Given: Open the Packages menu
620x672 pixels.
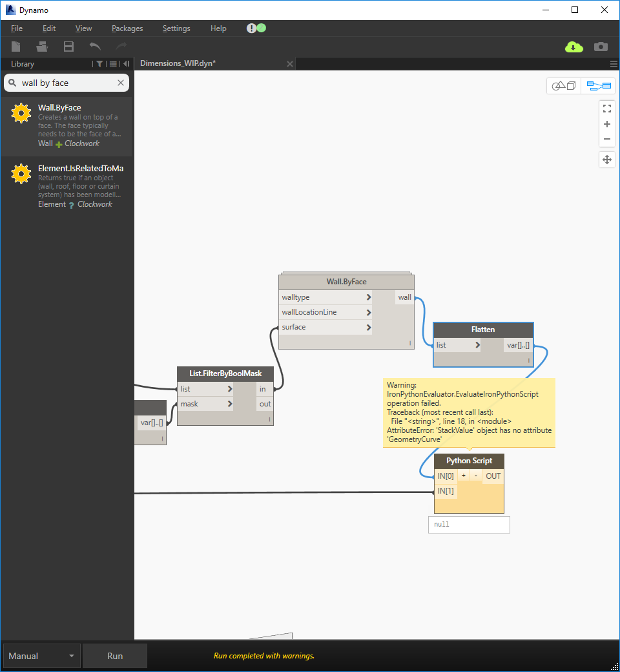Looking at the screenshot, I should (127, 28).
